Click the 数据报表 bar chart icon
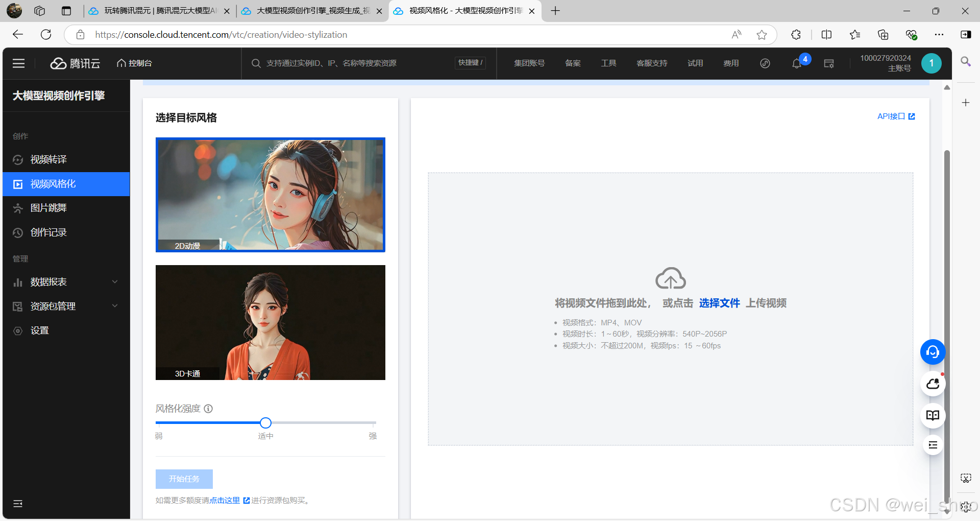This screenshot has height=521, width=980. (x=18, y=282)
